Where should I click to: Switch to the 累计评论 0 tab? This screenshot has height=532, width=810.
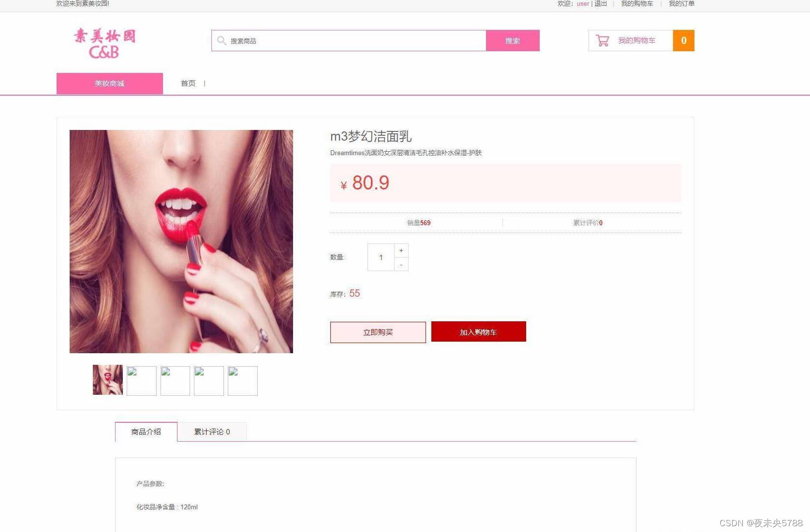click(212, 431)
